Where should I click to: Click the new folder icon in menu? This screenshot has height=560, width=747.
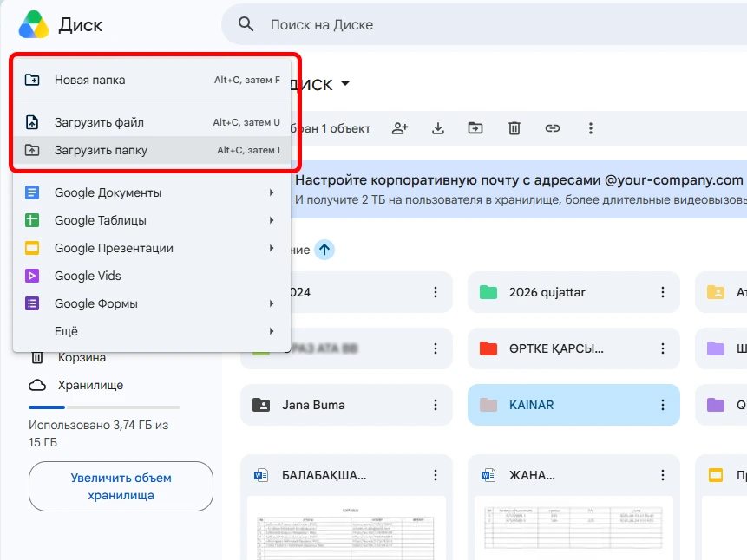[x=32, y=80]
